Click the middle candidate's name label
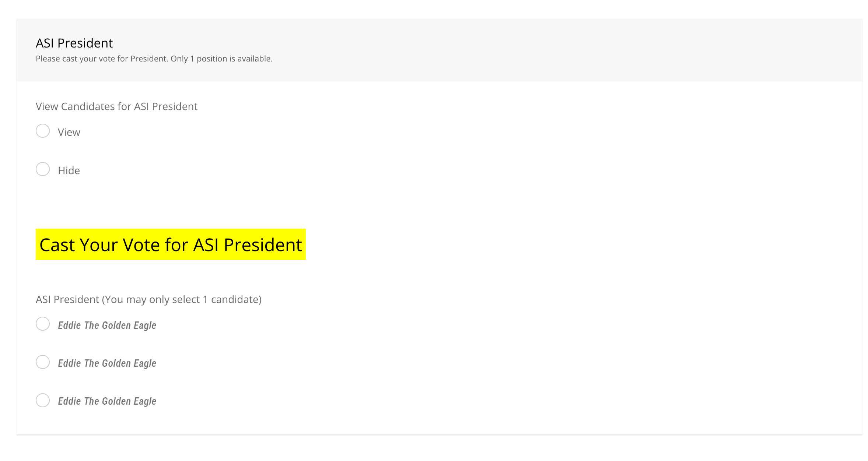Image resolution: width=868 pixels, height=461 pixels. tap(107, 363)
